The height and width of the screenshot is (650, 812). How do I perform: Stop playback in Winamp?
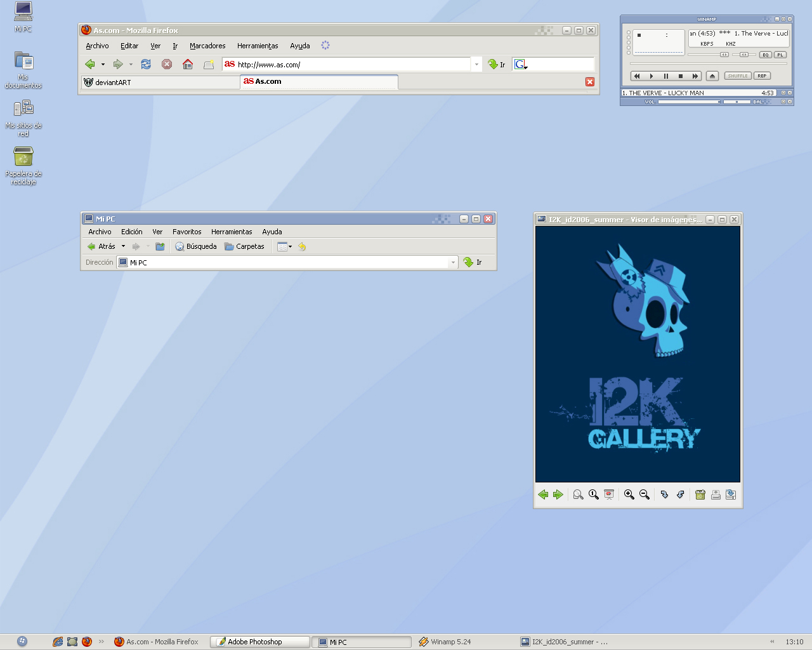point(681,76)
